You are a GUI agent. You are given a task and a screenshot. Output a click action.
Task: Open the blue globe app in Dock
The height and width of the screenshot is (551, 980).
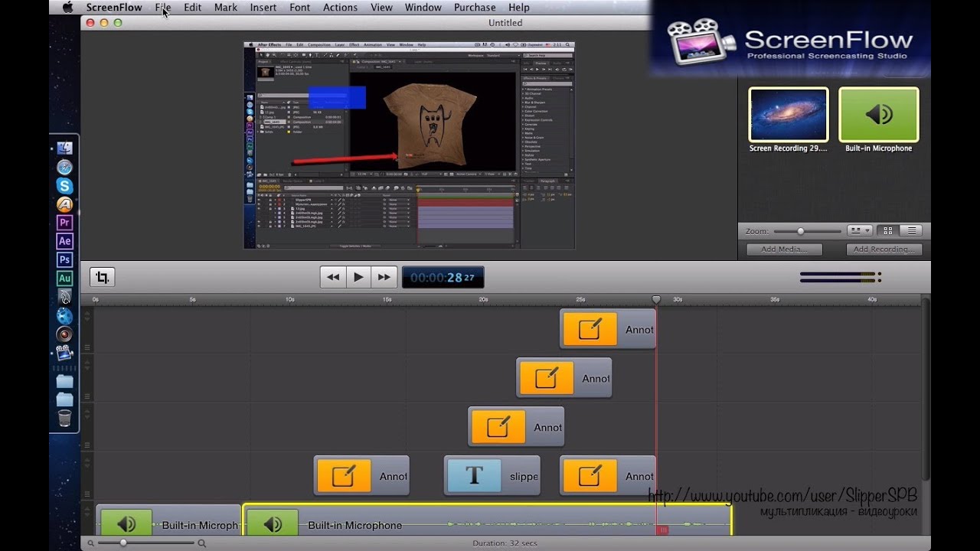[x=64, y=315]
